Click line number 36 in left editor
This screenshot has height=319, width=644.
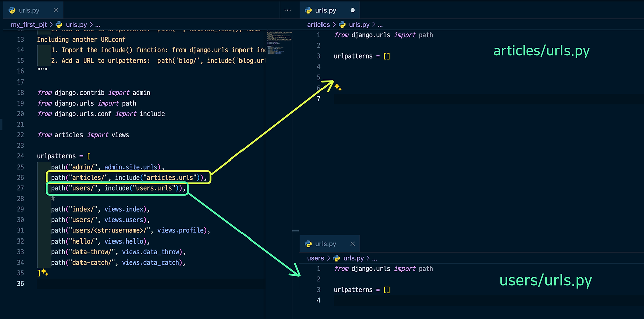coord(20,283)
